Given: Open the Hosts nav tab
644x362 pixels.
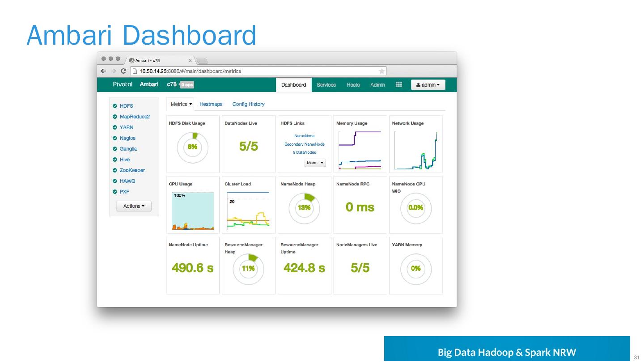Looking at the screenshot, I should (x=353, y=85).
